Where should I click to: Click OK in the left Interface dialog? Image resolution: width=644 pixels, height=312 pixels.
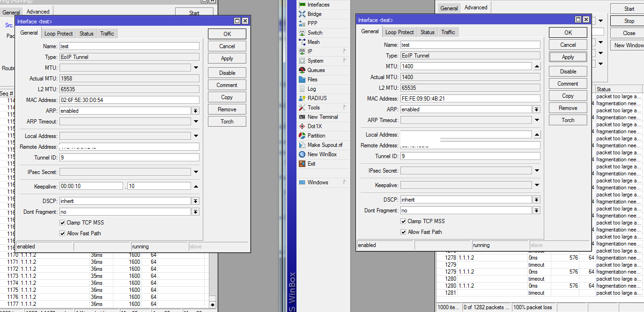pyautogui.click(x=227, y=34)
